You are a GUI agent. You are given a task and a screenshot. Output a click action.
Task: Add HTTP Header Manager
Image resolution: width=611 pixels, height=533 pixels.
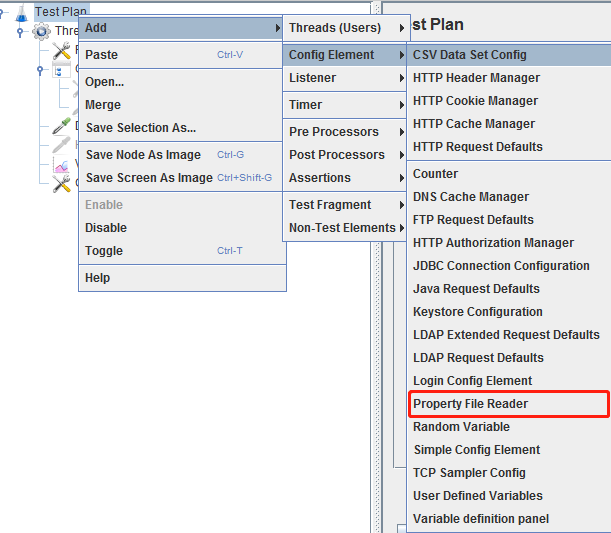(x=509, y=78)
